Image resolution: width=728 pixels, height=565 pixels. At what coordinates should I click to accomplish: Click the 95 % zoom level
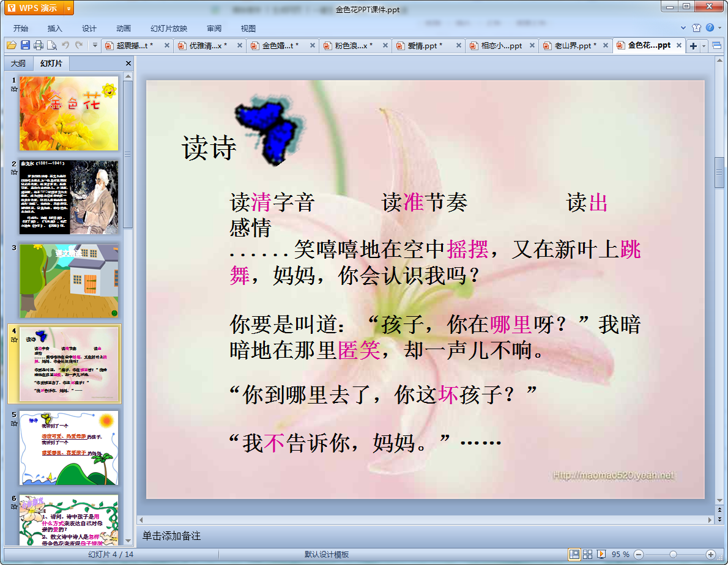pyautogui.click(x=620, y=555)
